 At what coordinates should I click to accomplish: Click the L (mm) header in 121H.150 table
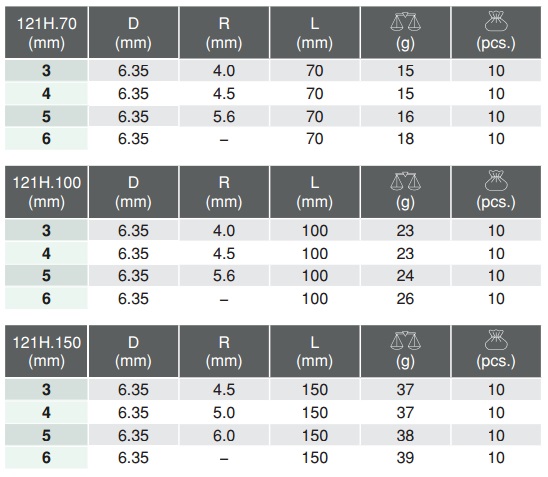315,351
